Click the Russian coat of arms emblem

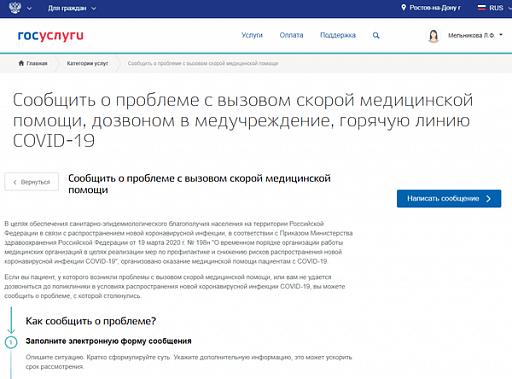point(15,7)
